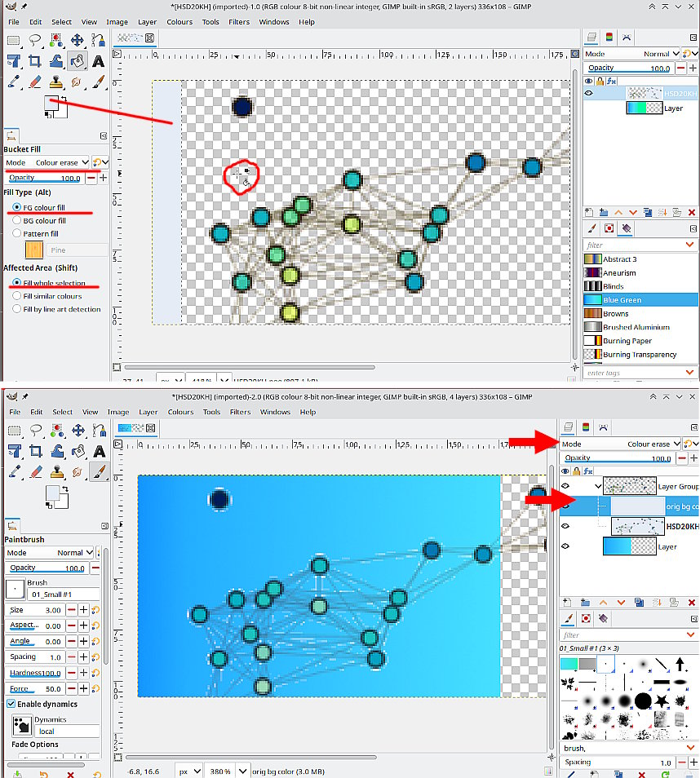This screenshot has height=778, width=700.
Task: Hide the HSD20KH layer in top window
Action: tap(589, 93)
